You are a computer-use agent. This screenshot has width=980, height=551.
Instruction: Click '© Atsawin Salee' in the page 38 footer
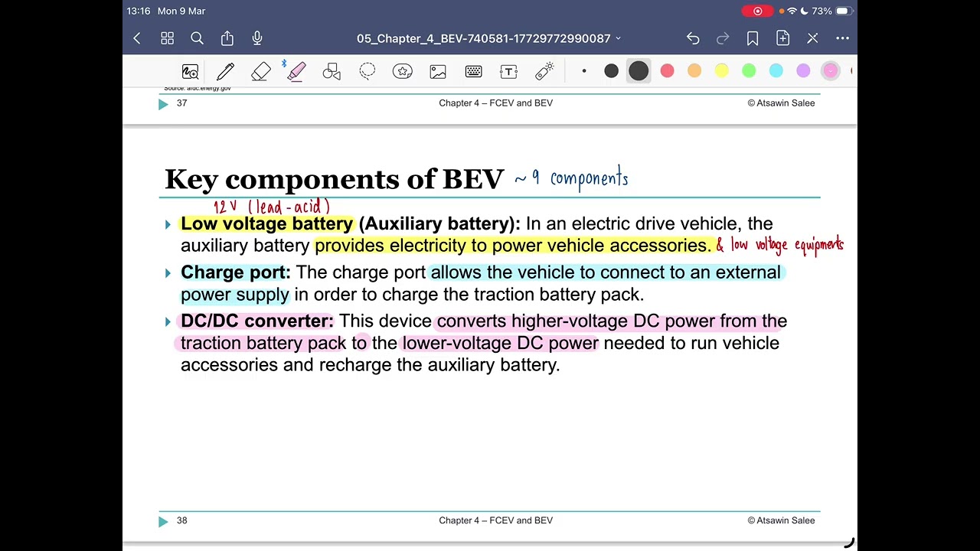[781, 520]
